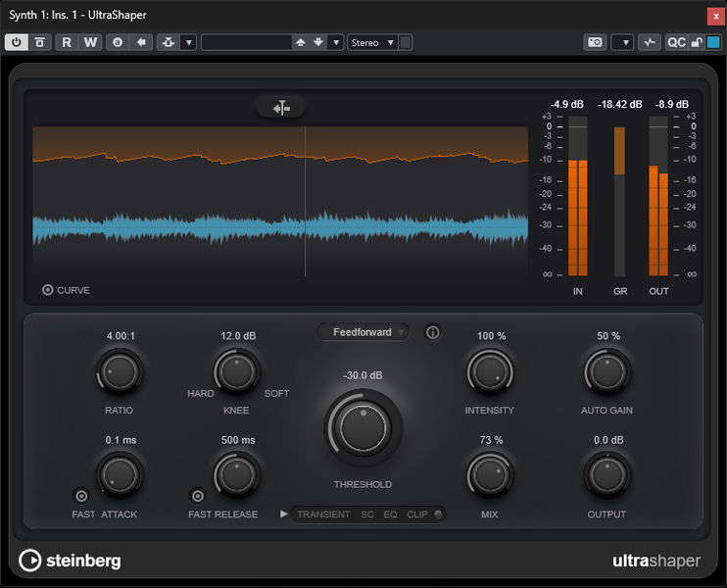Load the next preset arrow
The width and height of the screenshot is (727, 588).
318,42
